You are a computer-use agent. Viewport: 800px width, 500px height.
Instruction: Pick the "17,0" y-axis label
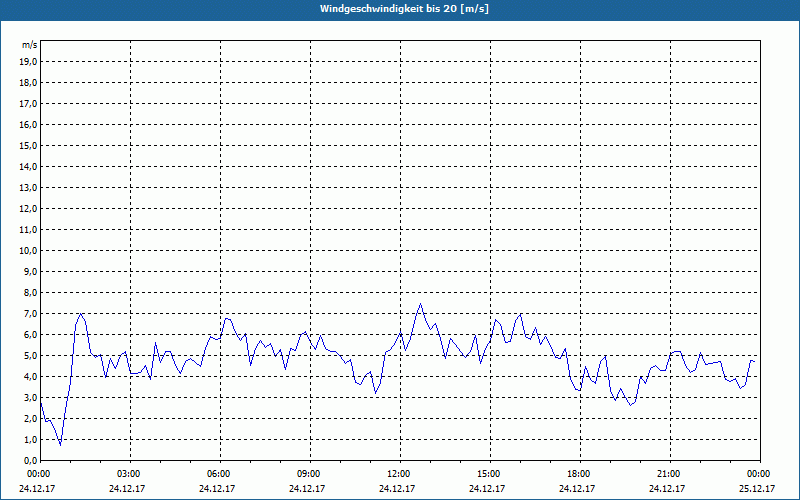click(29, 104)
